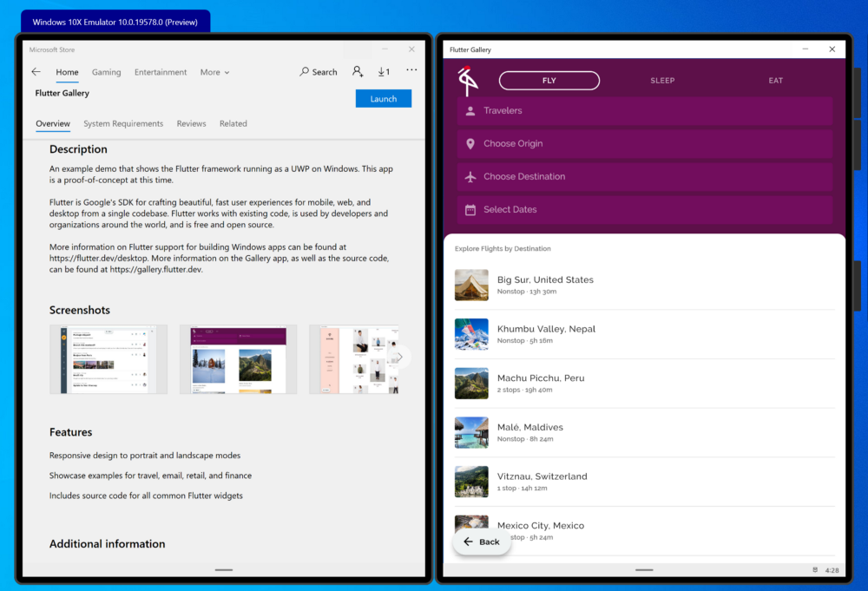Expand the More menu in the Store
The image size is (868, 591).
click(x=214, y=72)
